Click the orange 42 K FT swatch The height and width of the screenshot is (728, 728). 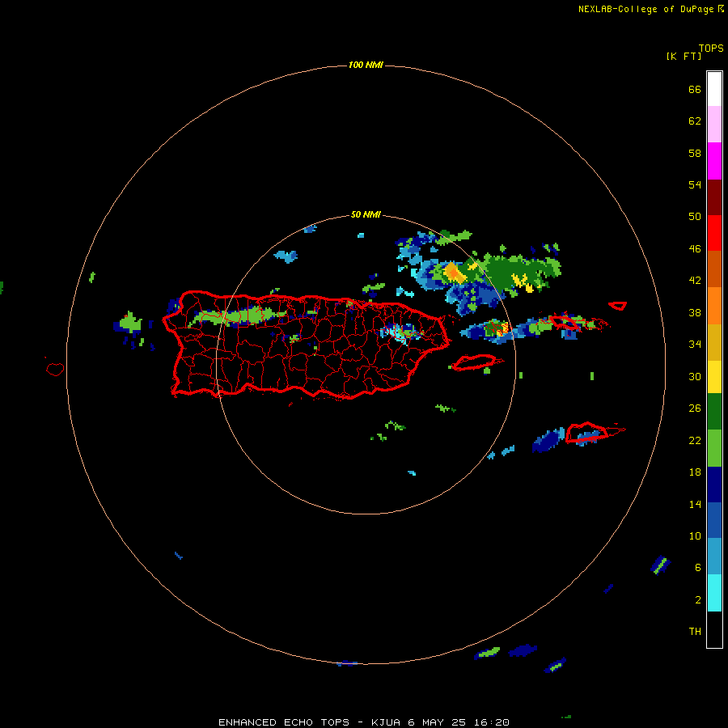(x=714, y=306)
